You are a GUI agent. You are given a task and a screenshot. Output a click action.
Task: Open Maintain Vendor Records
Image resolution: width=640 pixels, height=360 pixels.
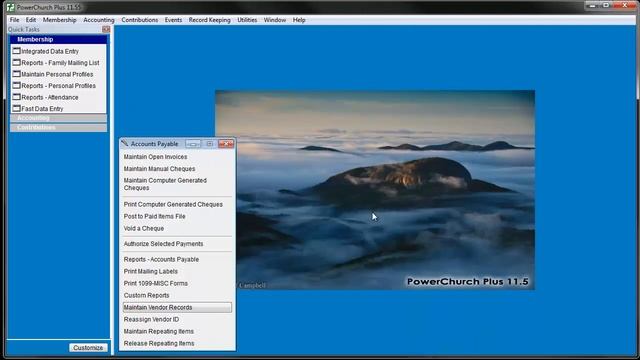[177, 307]
